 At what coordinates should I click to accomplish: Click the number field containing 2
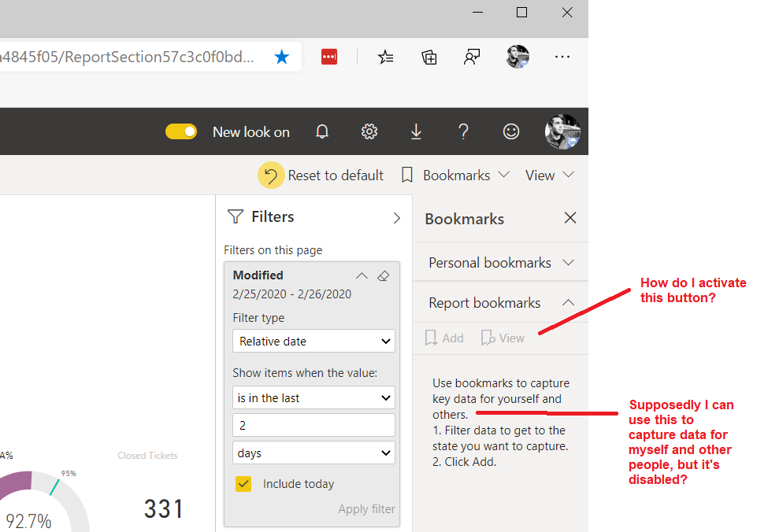(314, 425)
